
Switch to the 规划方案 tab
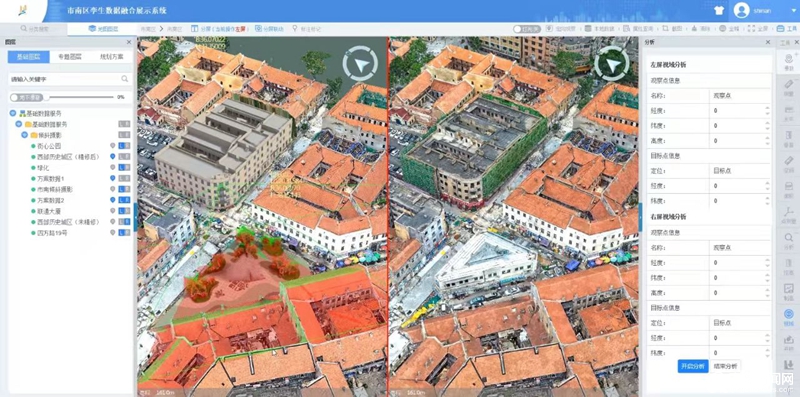pyautogui.click(x=111, y=57)
